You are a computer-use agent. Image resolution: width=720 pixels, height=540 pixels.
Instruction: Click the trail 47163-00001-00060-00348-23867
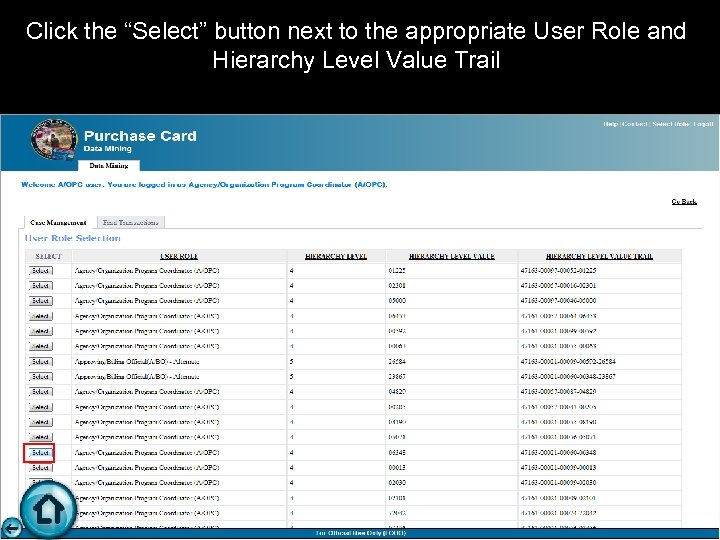click(568, 377)
